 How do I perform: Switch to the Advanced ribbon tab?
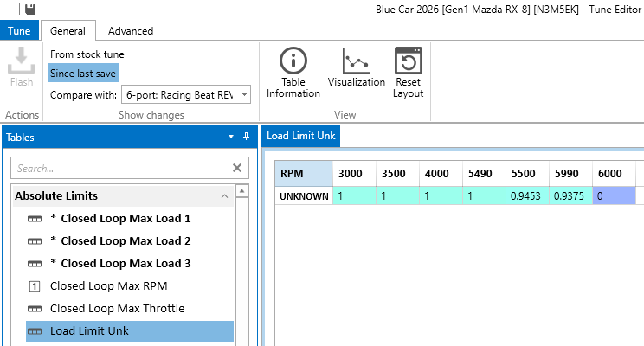click(130, 31)
